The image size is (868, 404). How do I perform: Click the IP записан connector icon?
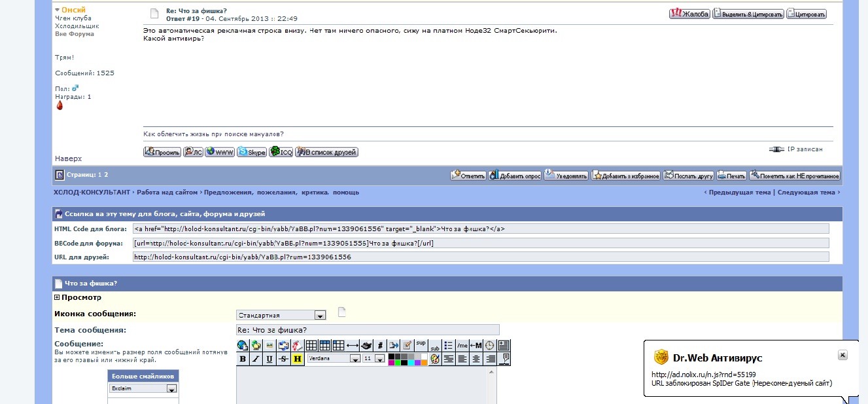click(776, 149)
